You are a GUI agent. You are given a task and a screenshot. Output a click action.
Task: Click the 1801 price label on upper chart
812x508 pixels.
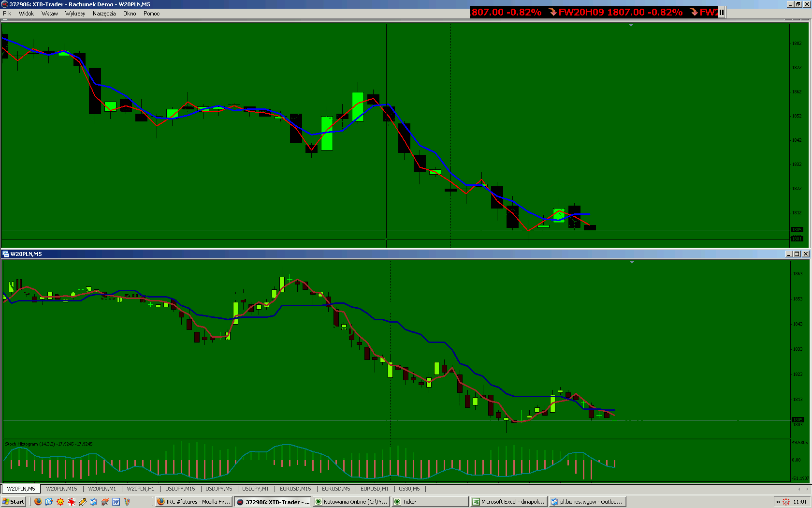coord(797,239)
